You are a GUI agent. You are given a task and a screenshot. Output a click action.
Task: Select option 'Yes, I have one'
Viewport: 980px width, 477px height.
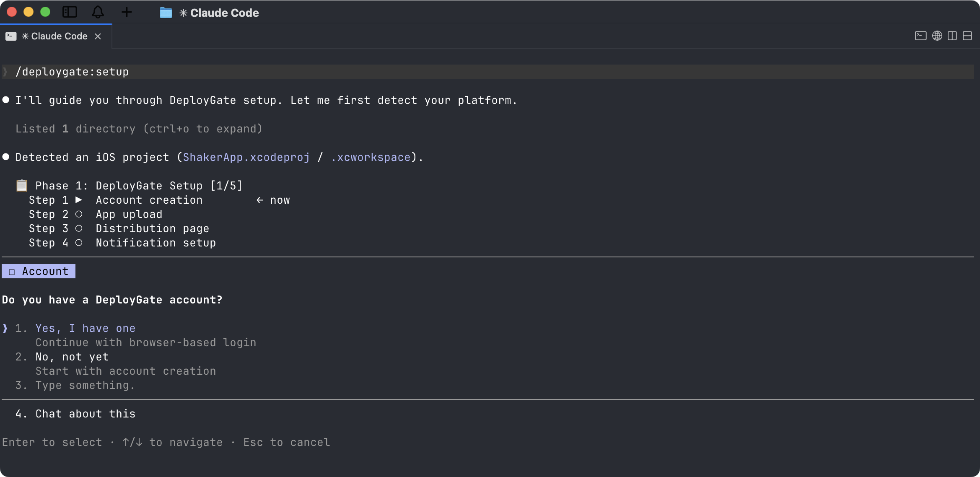(x=86, y=328)
